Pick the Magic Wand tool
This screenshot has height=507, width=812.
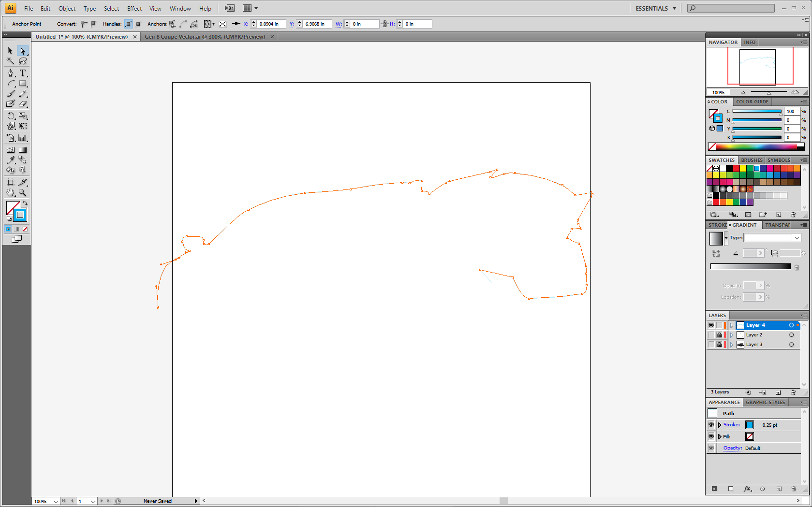10,61
